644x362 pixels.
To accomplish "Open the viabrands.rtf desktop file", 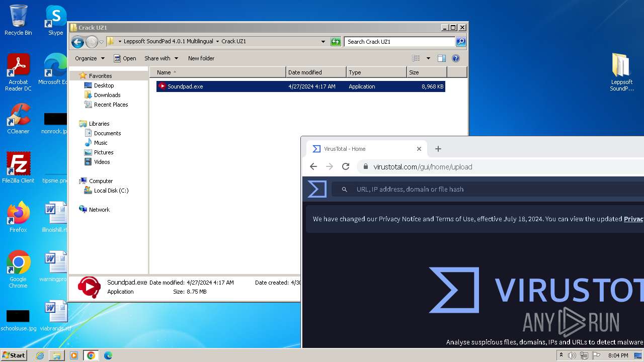I will pos(55,316).
